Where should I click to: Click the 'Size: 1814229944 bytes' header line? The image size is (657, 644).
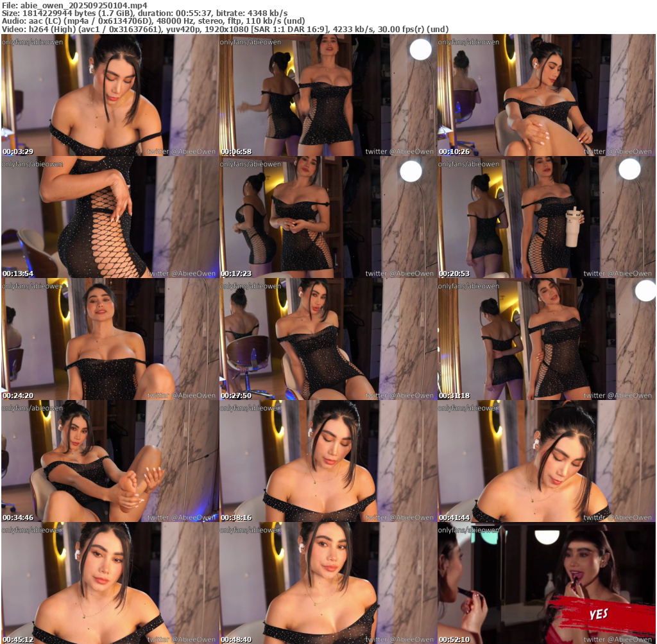click(x=144, y=13)
